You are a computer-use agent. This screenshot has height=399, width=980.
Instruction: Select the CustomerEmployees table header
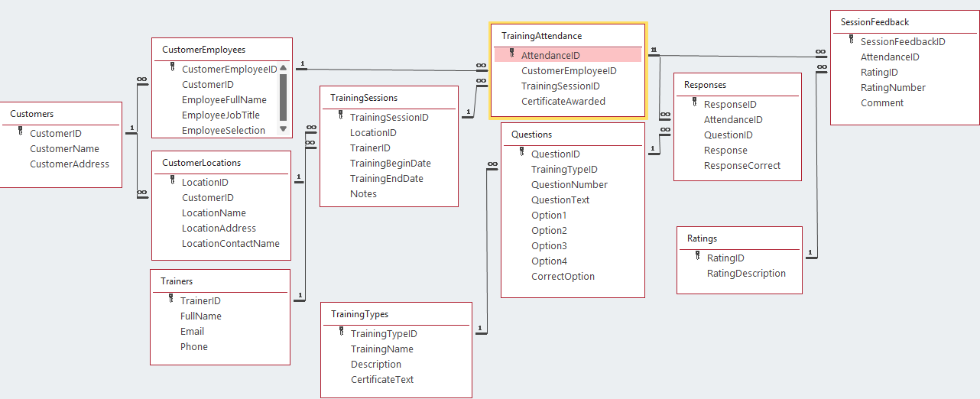coord(204,50)
